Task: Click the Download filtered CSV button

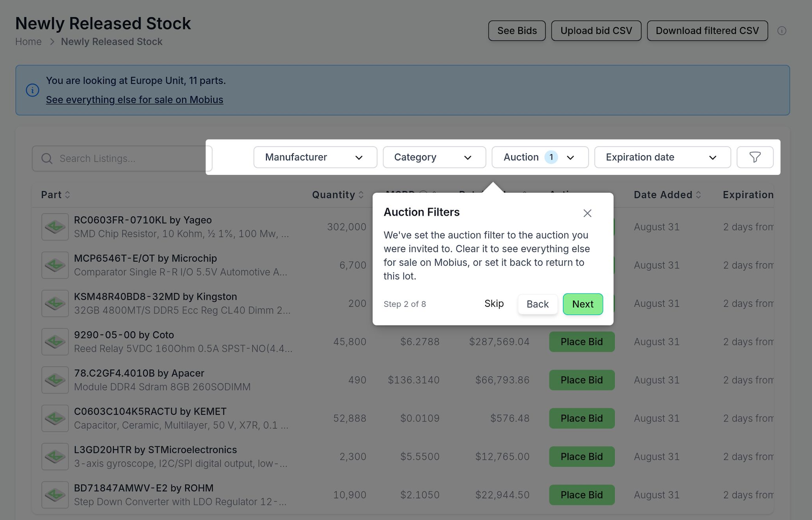Action: coord(707,31)
